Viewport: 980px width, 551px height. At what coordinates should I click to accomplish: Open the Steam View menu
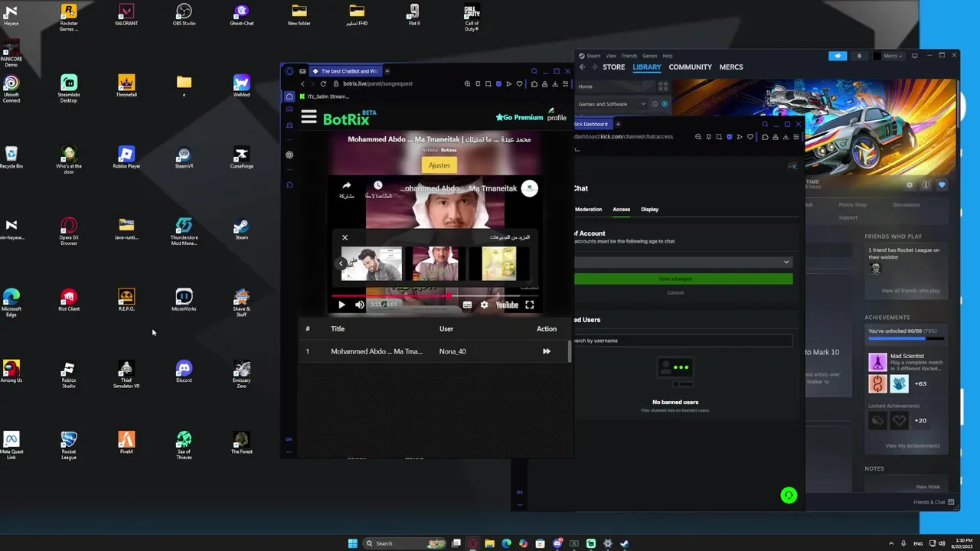click(611, 56)
